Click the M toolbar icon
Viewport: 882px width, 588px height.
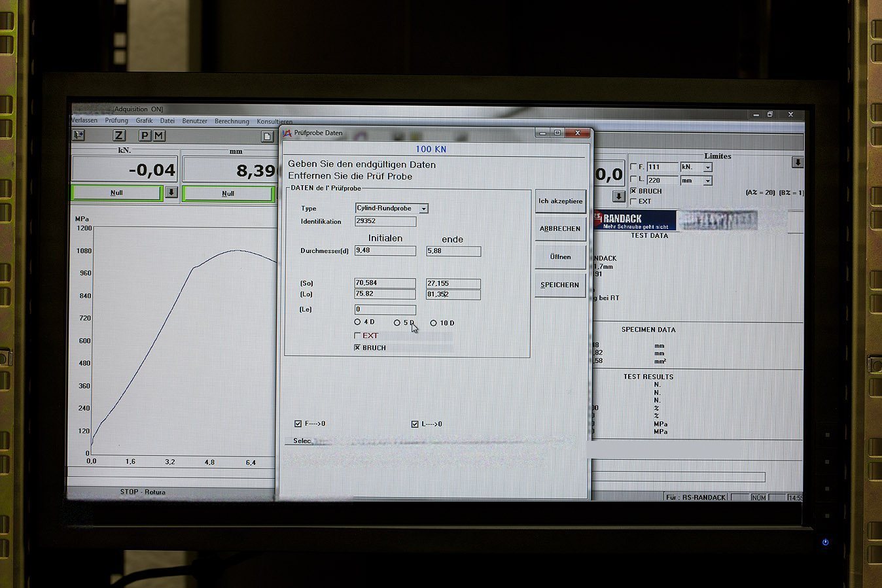(159, 135)
